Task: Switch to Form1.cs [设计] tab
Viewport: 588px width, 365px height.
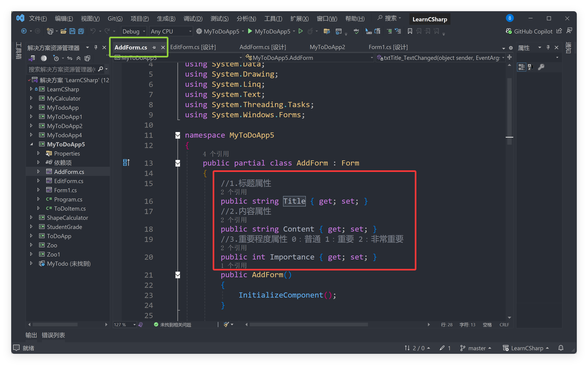Action: (388, 47)
